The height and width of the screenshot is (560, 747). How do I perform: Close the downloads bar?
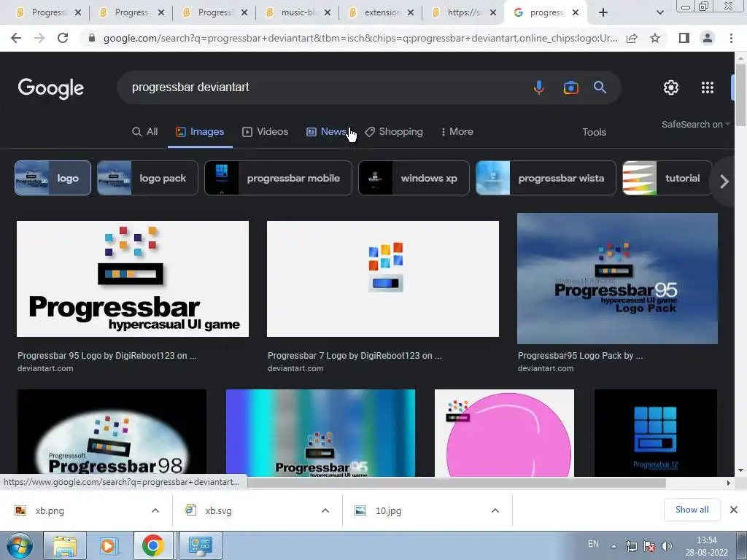[x=734, y=510]
